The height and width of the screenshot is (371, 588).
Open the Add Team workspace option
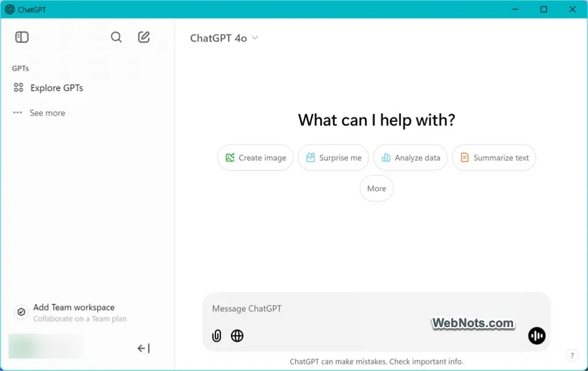click(x=71, y=312)
